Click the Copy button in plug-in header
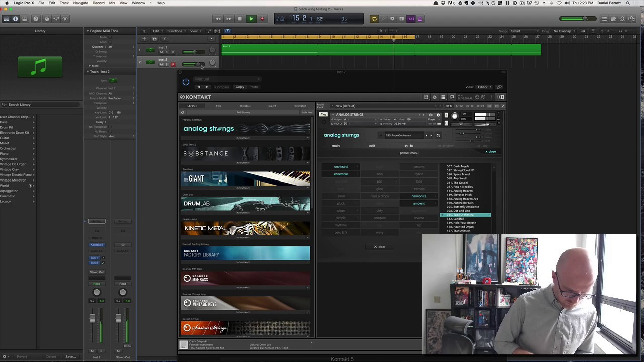Viewport: 644px width, 362px height. click(x=240, y=87)
